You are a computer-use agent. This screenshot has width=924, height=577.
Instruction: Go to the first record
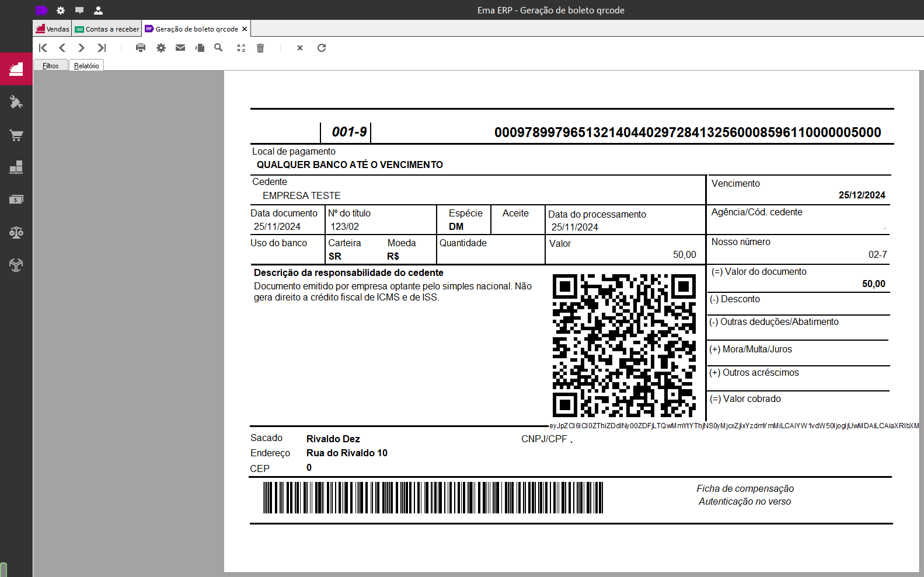point(43,48)
